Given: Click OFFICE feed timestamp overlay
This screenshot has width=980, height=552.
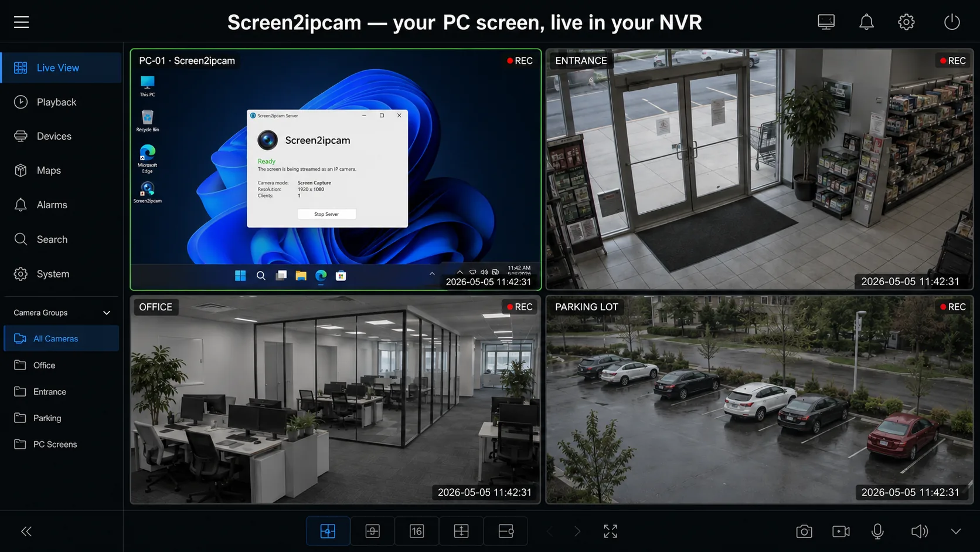Looking at the screenshot, I should (x=484, y=493).
